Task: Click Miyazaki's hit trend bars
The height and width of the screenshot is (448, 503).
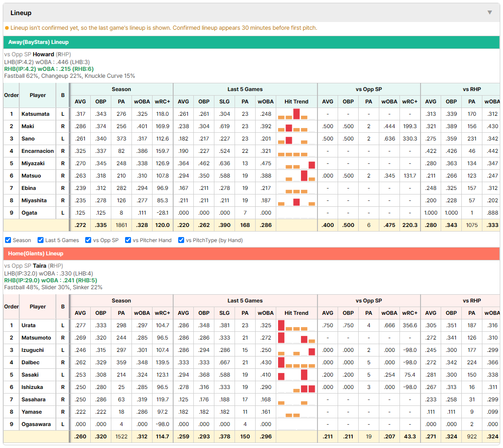Action: 296,163
